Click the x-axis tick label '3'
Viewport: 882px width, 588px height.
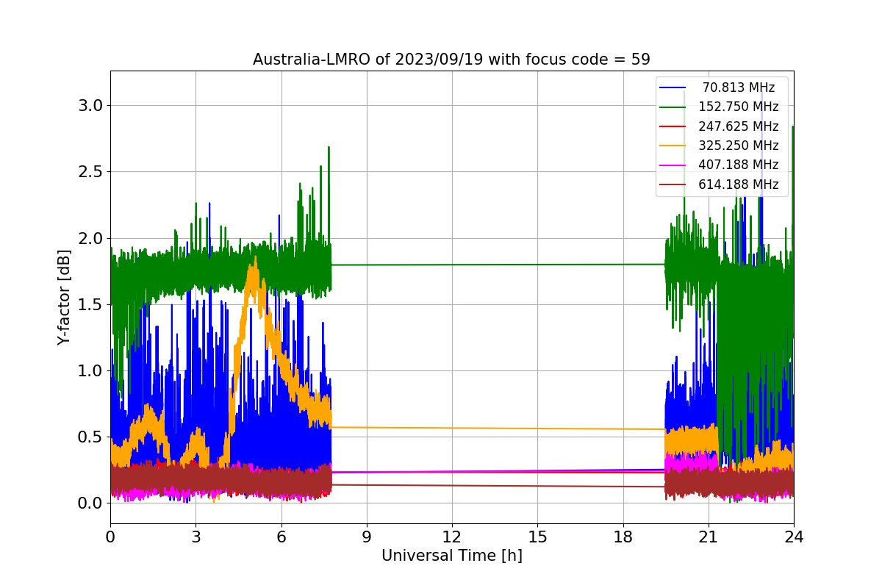[x=196, y=537]
